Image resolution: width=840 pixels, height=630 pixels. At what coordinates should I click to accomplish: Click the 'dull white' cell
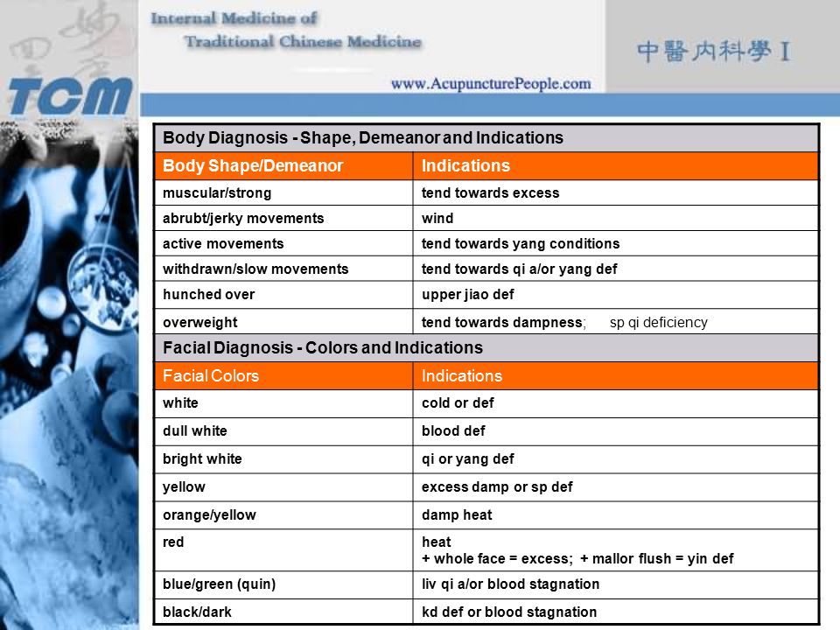(283, 431)
